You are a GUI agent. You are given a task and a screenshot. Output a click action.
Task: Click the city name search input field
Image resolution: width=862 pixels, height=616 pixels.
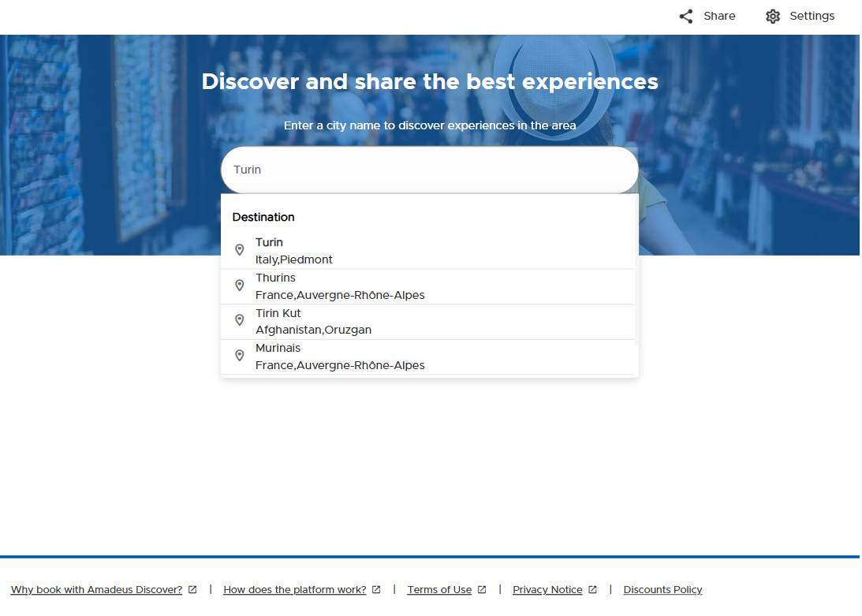(x=430, y=169)
